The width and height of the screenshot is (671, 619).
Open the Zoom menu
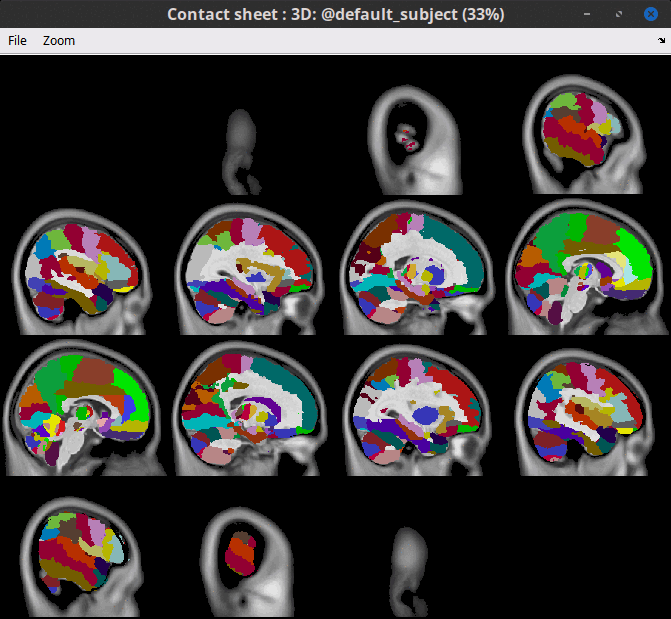(59, 41)
